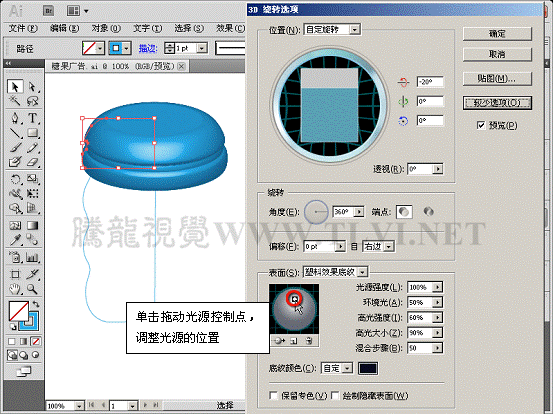The image size is (553, 414).
Task: Click the dark shading color swatch
Action: tap(368, 369)
